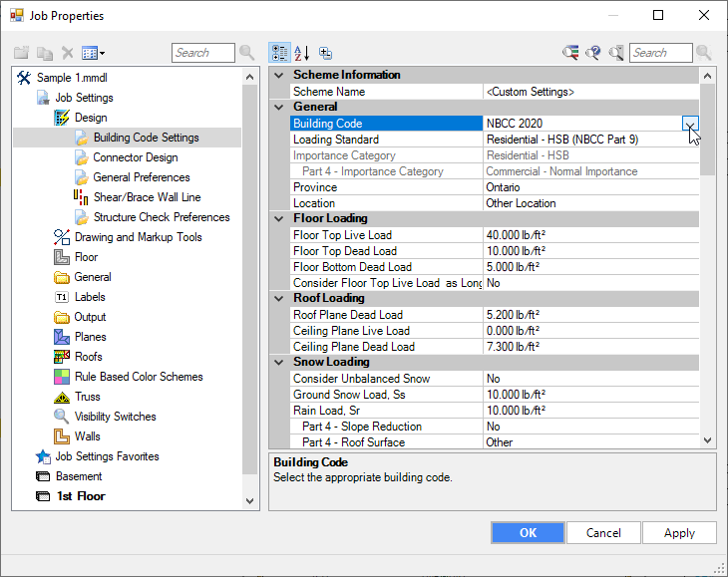The width and height of the screenshot is (728, 577).
Task: Select the Floor settings node
Action: tap(86, 257)
